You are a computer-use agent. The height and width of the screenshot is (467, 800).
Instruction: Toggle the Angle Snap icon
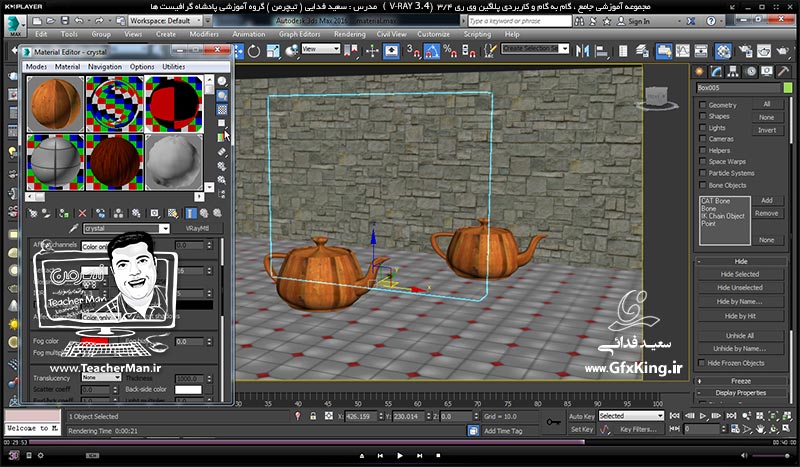point(431,51)
